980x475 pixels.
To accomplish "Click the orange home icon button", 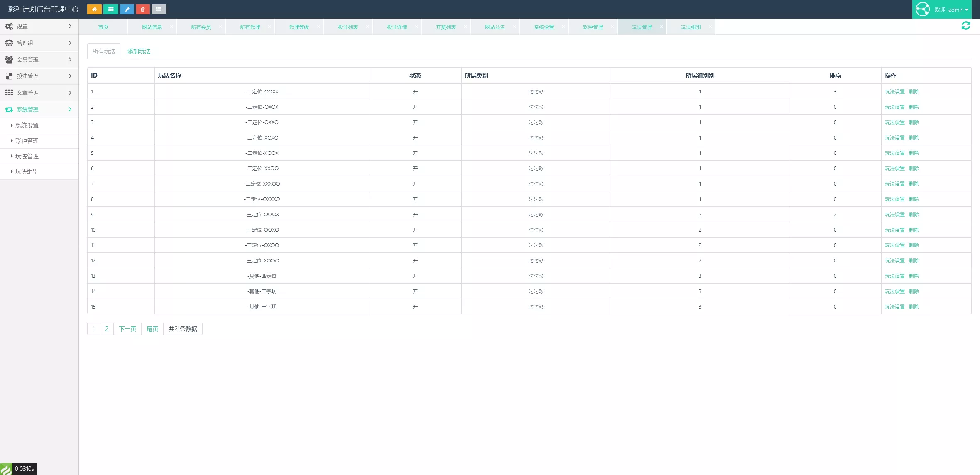I will [94, 9].
